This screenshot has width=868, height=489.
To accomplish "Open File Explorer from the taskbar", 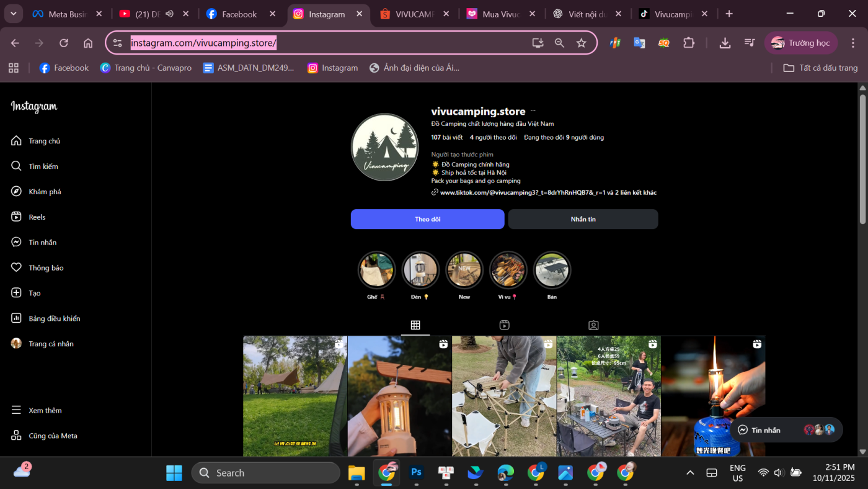I will pos(356,473).
